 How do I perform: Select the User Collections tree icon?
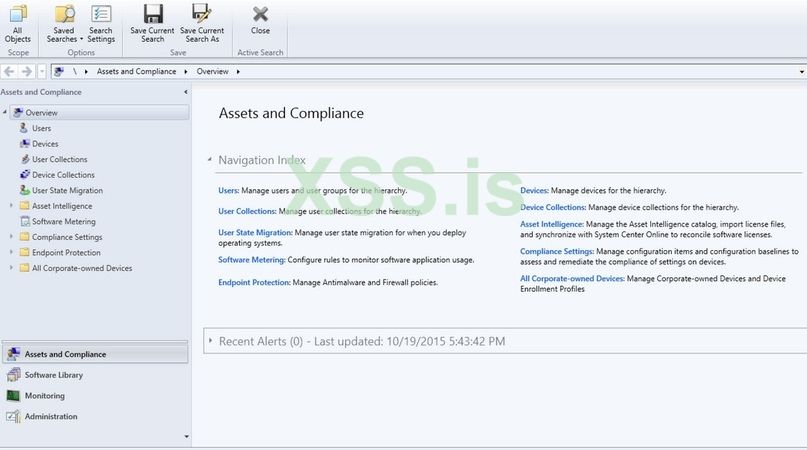(x=25, y=159)
